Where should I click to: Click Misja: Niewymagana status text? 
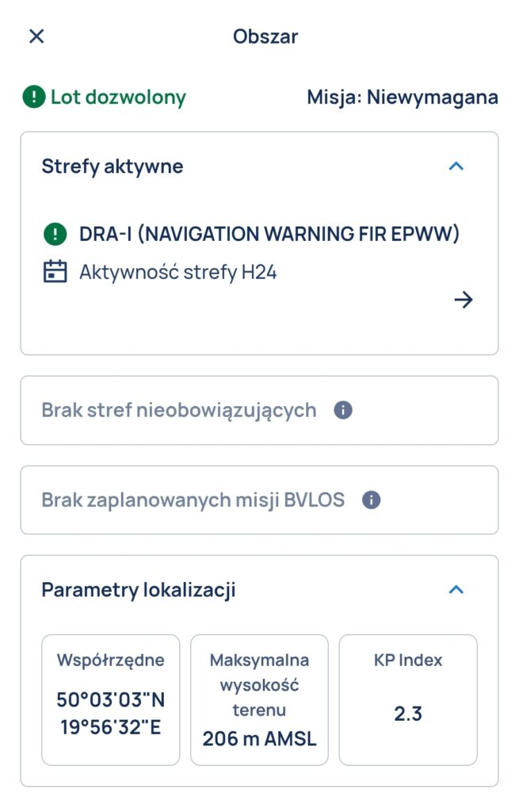(403, 98)
